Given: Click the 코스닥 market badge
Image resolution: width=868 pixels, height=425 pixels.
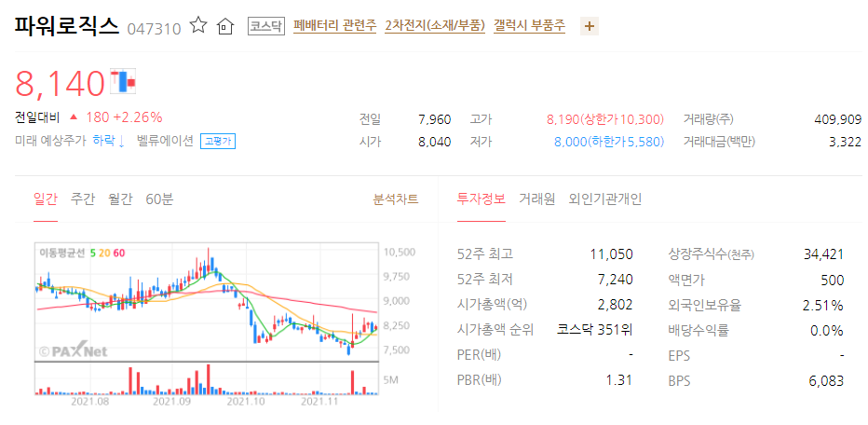Looking at the screenshot, I should 265,25.
